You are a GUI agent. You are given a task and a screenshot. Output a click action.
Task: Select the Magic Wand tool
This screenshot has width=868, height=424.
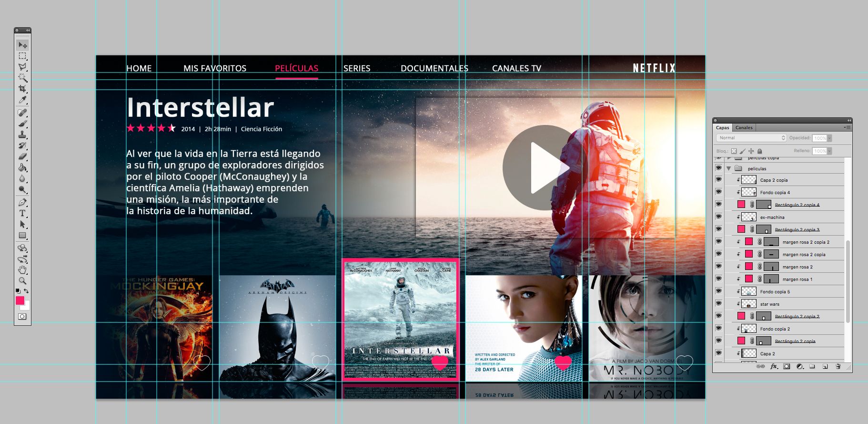22,78
